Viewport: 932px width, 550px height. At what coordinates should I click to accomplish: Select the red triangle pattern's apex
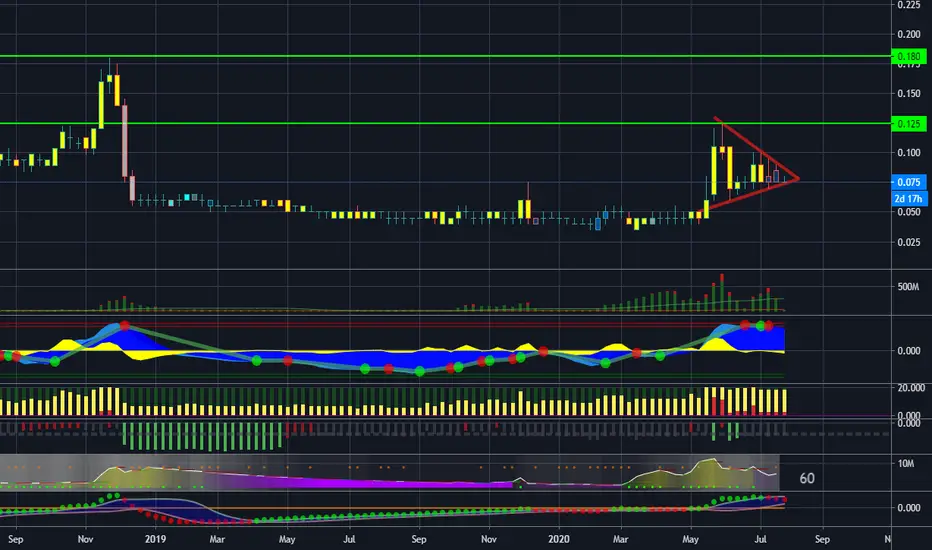(798, 178)
